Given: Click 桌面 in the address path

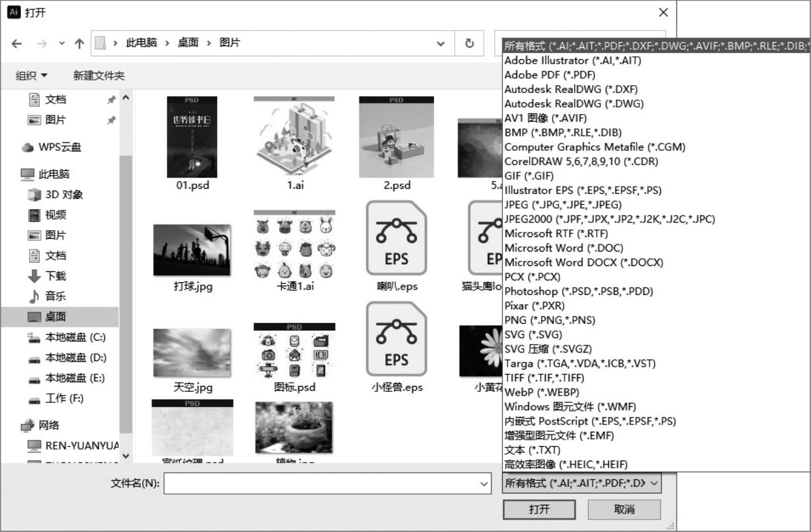Looking at the screenshot, I should tap(188, 43).
